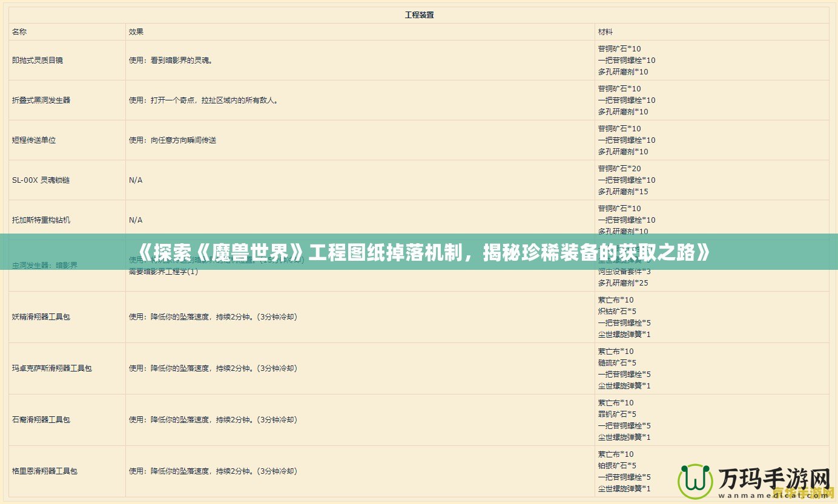838x504 pixels.
Task: Select the item name SL-00X 灵魂锁链
Action: (x=41, y=180)
